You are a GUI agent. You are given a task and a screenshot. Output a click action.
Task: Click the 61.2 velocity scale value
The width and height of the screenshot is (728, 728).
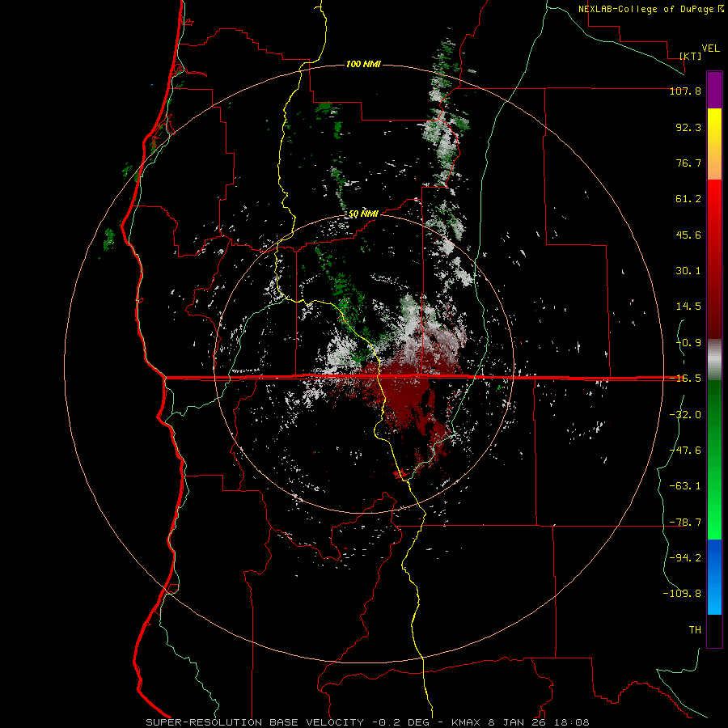point(688,199)
